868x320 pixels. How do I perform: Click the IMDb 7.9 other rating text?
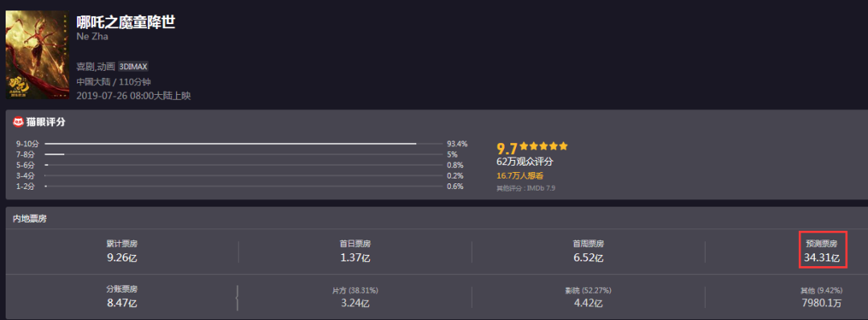coord(526,188)
